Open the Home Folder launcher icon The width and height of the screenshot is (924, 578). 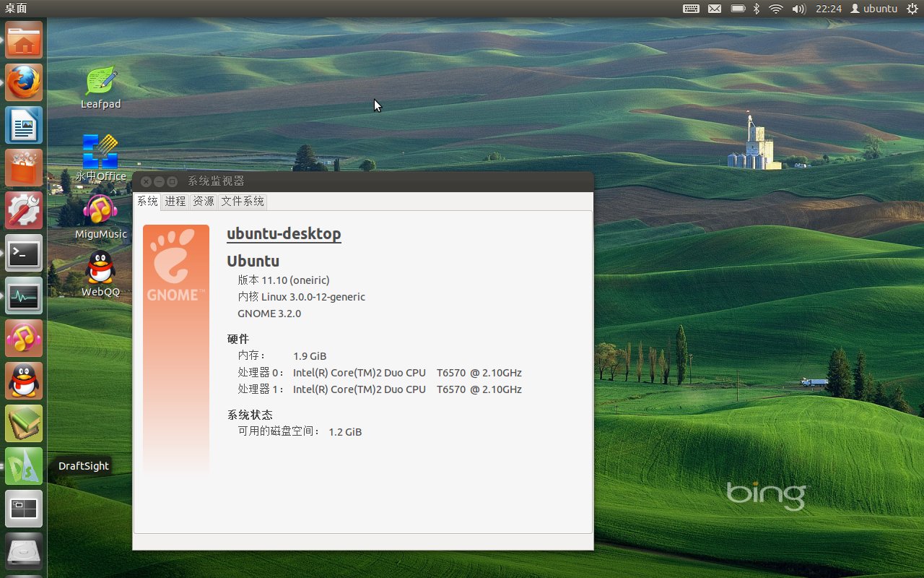pos(24,40)
